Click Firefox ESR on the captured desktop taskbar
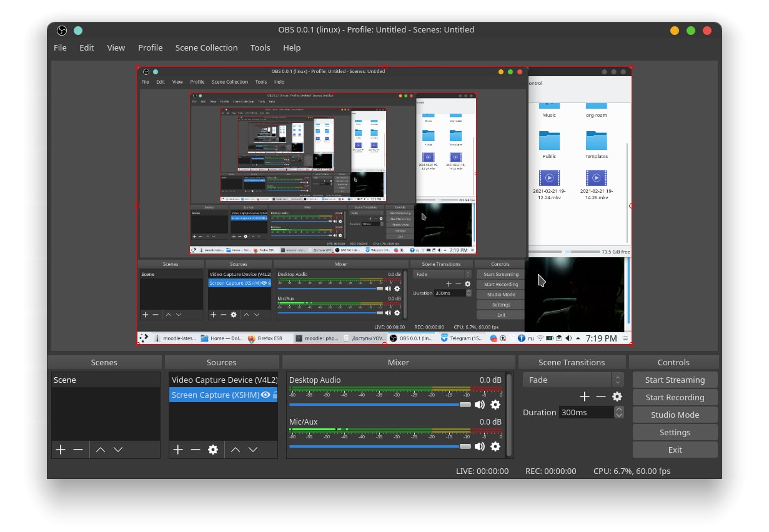Viewport: 769px width, 532px height. coord(265,338)
